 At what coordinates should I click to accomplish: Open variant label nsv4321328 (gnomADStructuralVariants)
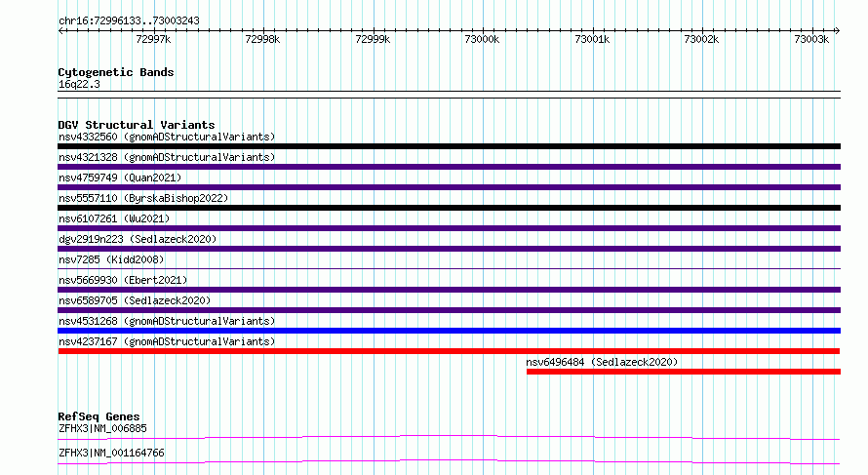(x=167, y=157)
